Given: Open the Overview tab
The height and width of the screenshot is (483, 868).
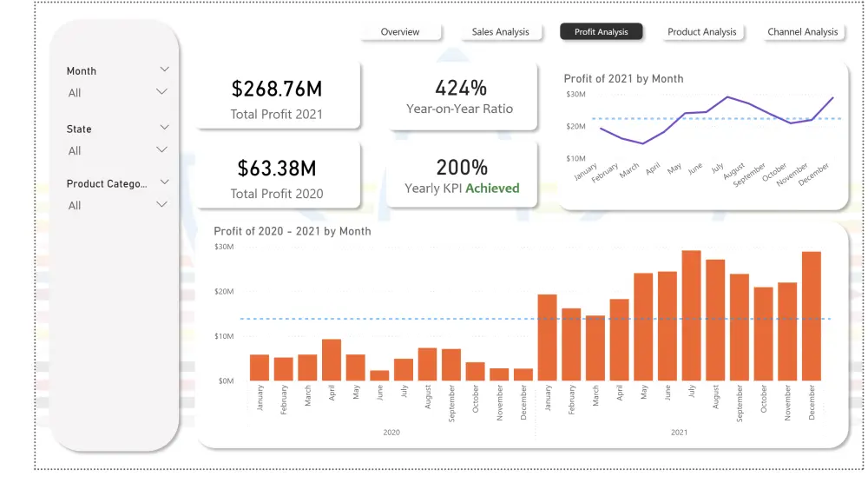Looking at the screenshot, I should pos(400,31).
